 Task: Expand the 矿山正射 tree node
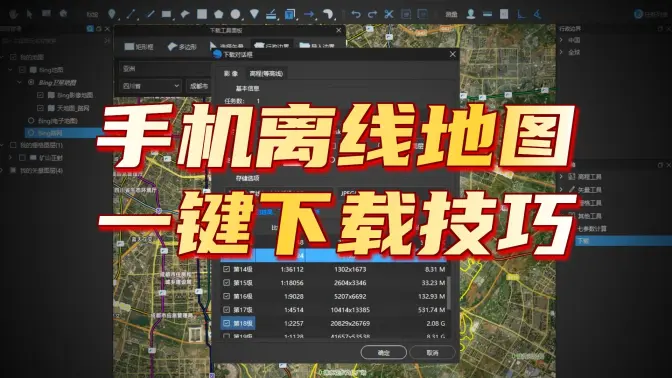pos(10,158)
